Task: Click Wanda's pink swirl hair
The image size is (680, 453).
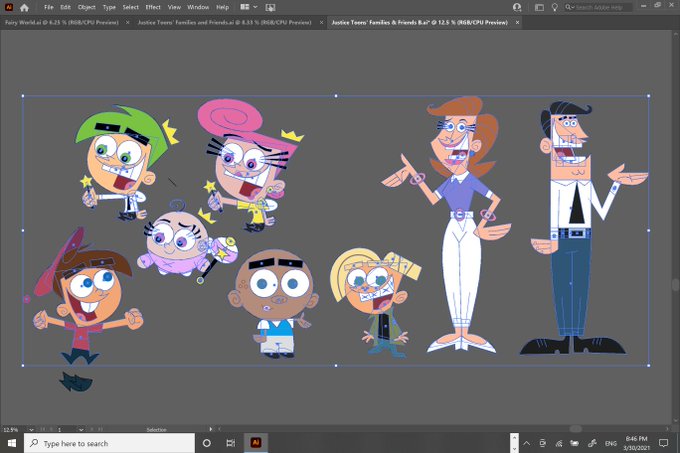Action: tap(231, 116)
